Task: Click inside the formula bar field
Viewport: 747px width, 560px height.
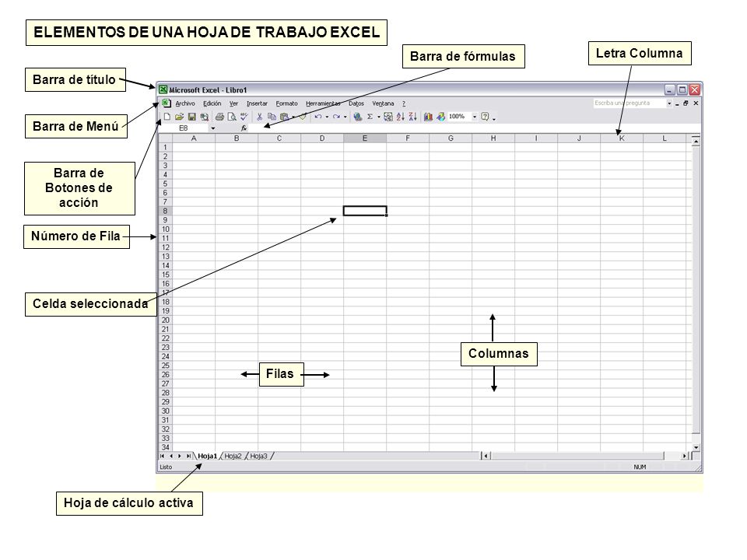Action: click(474, 128)
